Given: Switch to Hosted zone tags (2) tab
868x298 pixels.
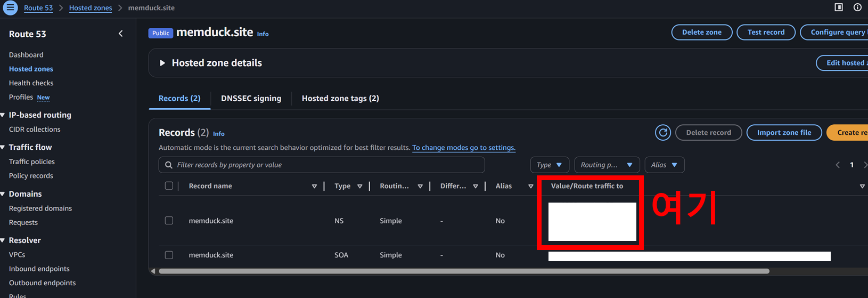Looking at the screenshot, I should point(340,98).
